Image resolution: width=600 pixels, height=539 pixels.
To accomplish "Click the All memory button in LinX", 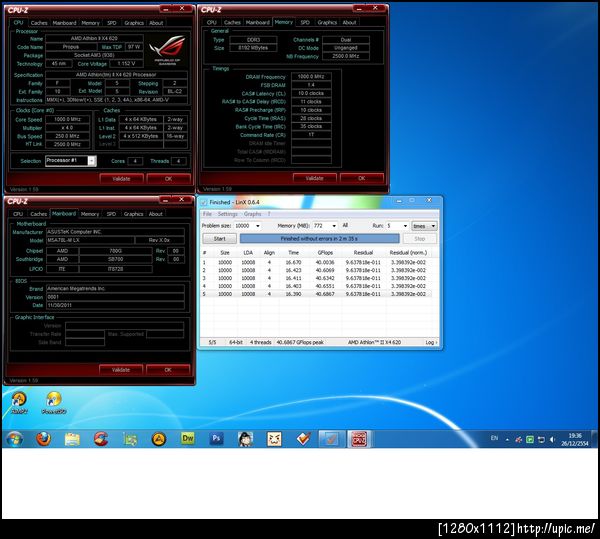I will 345,226.
